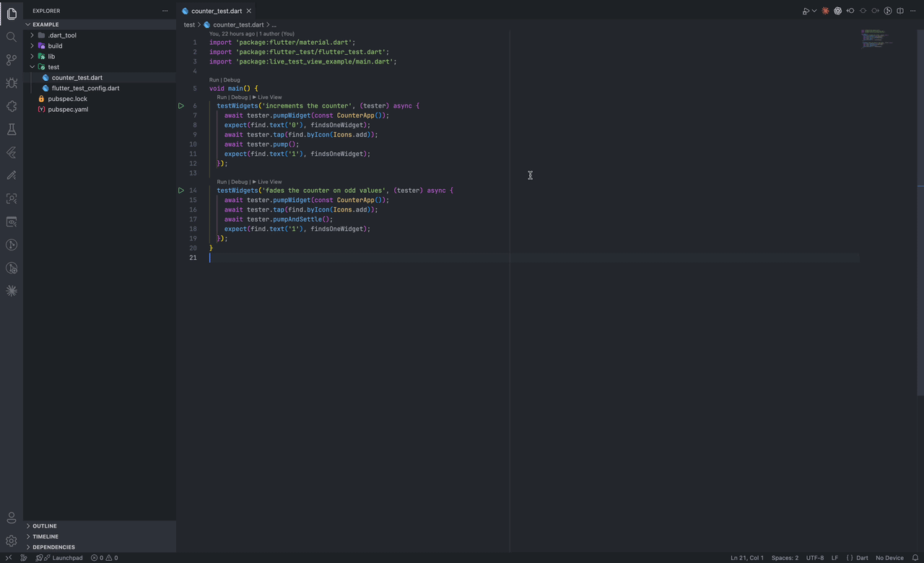Open the editor More Actions ellipsis
This screenshot has width=924, height=563.
tap(912, 11)
